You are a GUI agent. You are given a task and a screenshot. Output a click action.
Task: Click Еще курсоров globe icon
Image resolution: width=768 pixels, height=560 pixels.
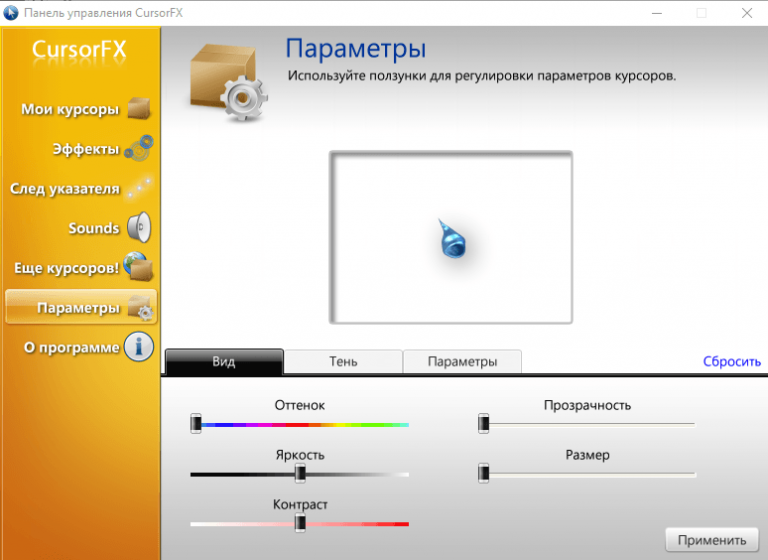click(x=138, y=268)
